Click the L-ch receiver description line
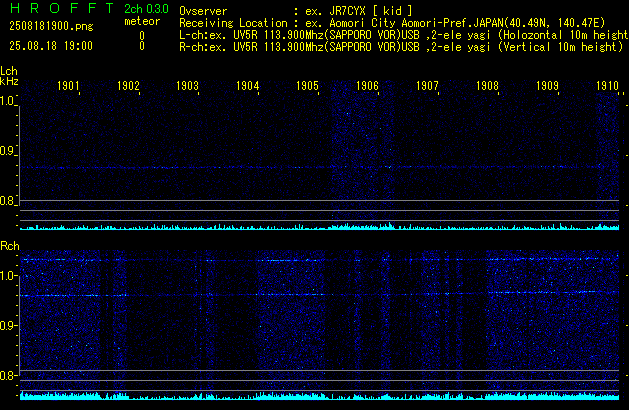This screenshot has width=629, height=410. (404, 35)
